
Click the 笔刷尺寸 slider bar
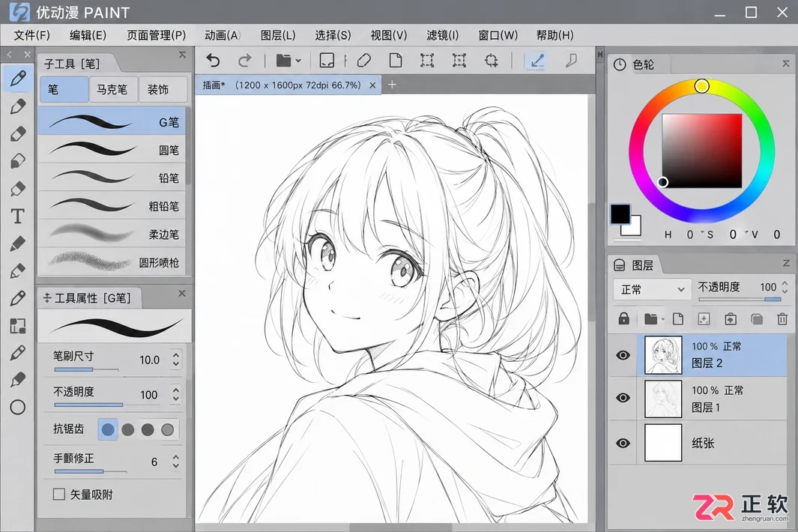pos(86,369)
